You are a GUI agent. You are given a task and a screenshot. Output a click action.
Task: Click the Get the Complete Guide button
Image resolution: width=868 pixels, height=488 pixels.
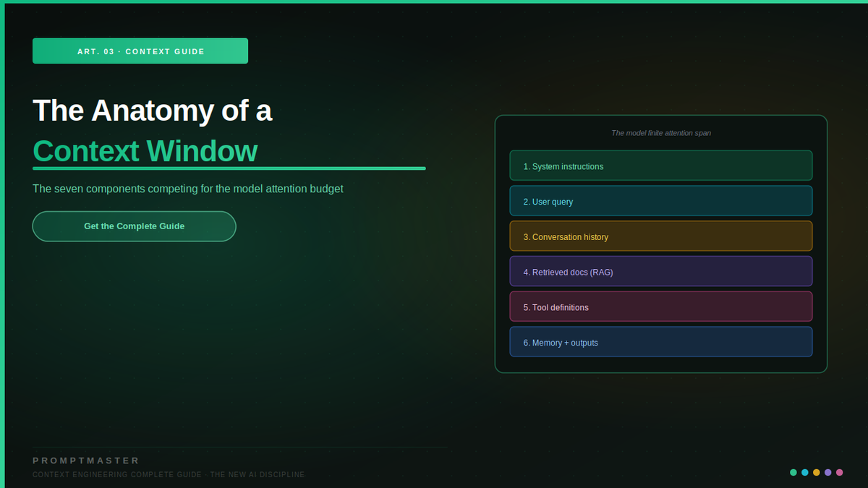click(134, 226)
